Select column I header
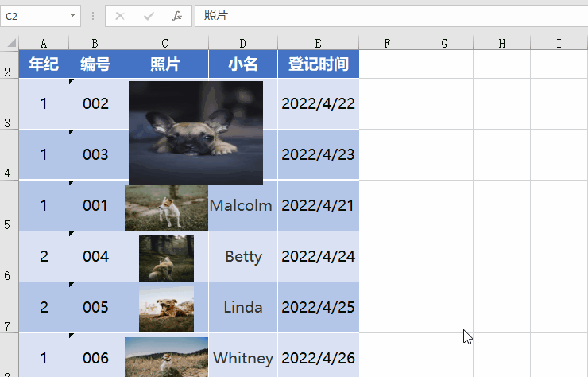 pyautogui.click(x=559, y=43)
